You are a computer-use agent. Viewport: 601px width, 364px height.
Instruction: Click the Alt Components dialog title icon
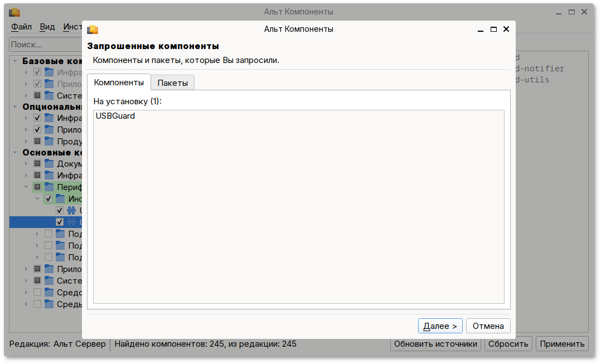pos(93,30)
